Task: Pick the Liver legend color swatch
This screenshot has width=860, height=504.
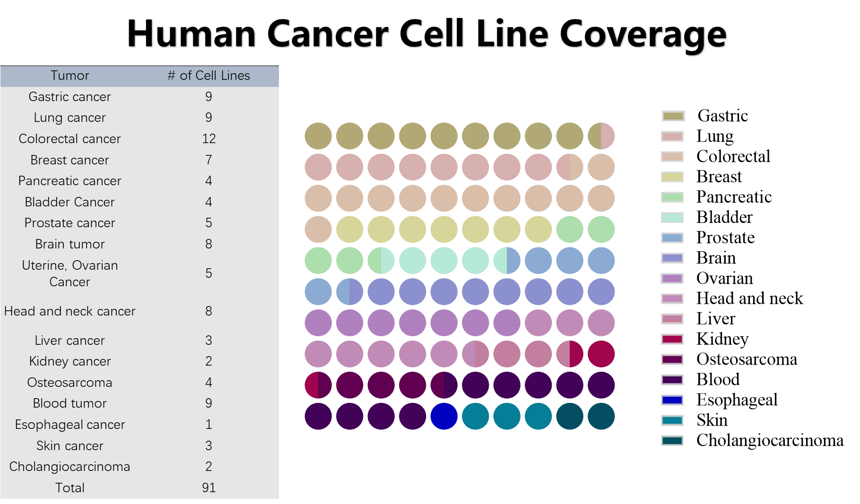Action: pos(672,319)
